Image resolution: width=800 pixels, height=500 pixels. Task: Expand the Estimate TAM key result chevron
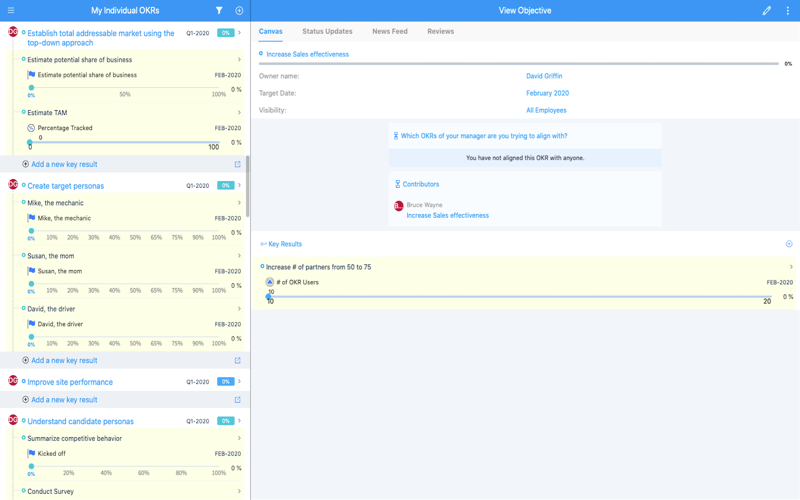coord(239,112)
